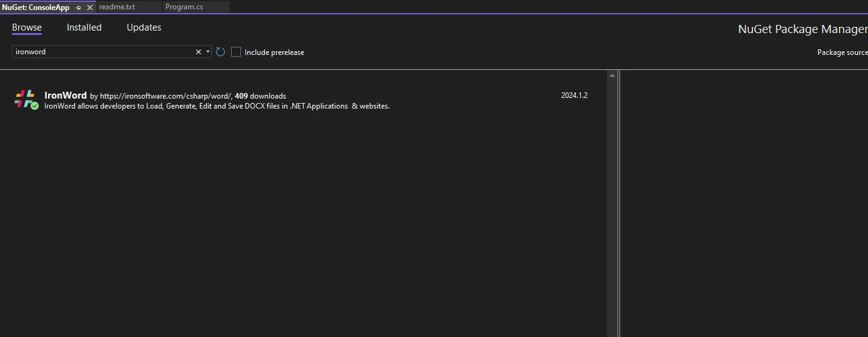
Task: Clear the ironword search text
Action: click(x=199, y=52)
